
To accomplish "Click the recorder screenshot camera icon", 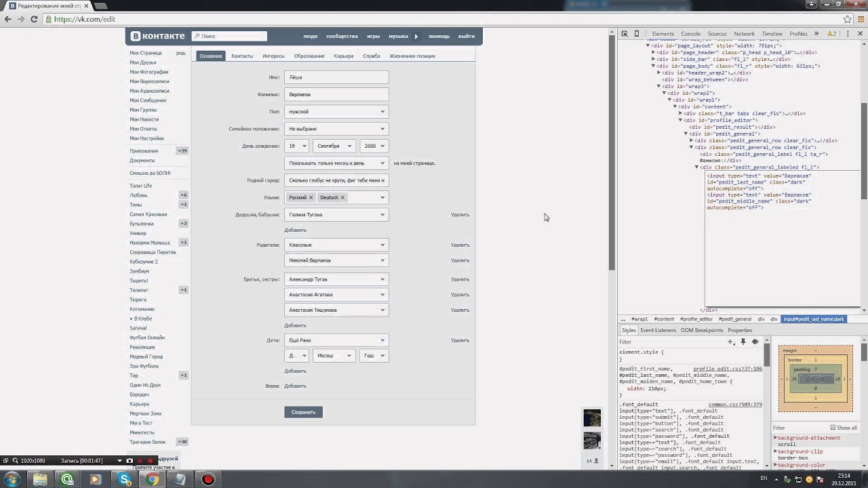I will click(130, 461).
